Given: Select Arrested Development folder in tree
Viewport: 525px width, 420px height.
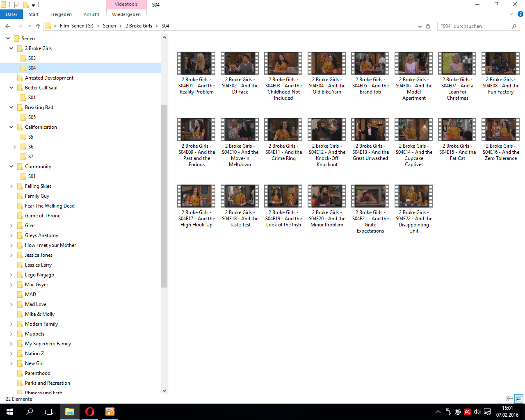Looking at the screenshot, I should point(49,78).
